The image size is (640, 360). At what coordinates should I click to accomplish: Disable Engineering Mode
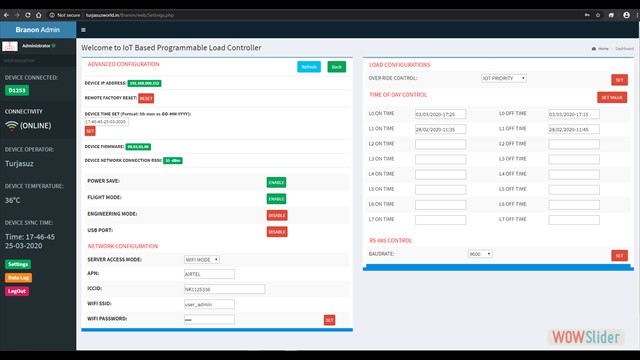277,215
